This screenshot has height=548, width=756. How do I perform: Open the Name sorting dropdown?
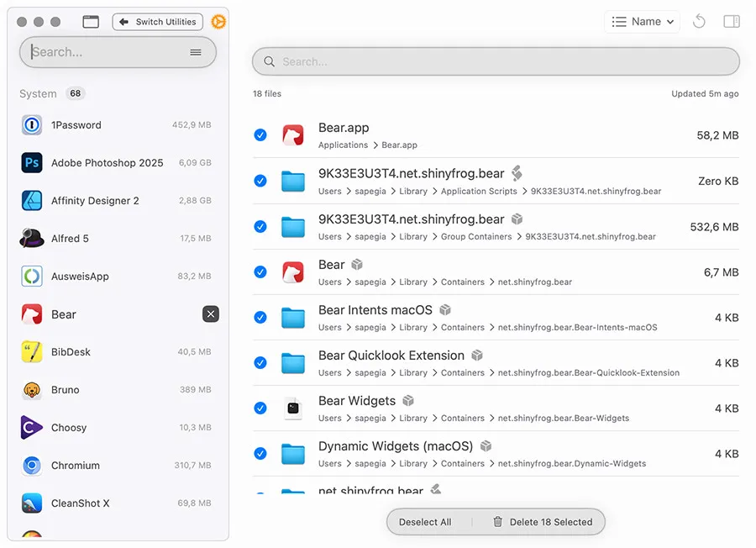click(x=641, y=21)
